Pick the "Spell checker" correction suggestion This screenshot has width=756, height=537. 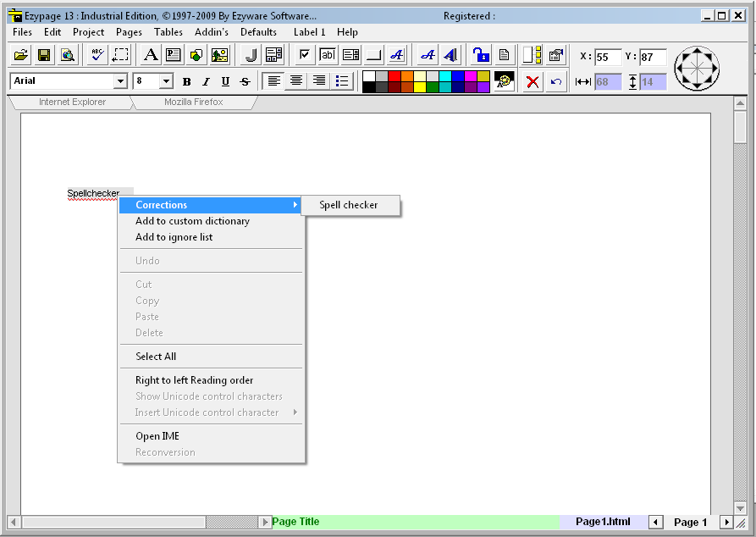[x=348, y=205]
